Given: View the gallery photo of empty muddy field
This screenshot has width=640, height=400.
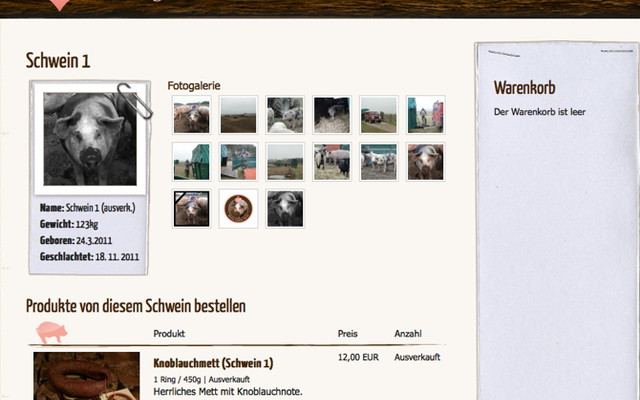Looking at the screenshot, I should coord(238,115).
